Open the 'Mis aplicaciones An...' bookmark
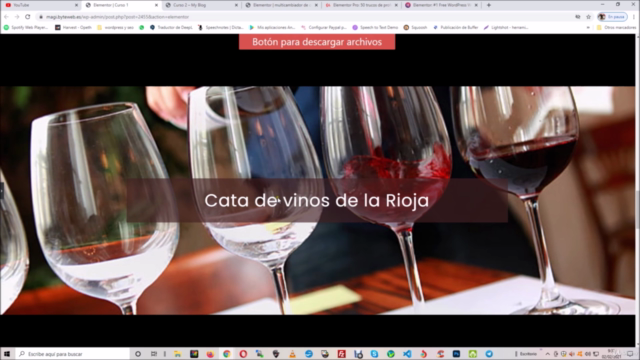The height and width of the screenshot is (360, 640). [x=272, y=27]
